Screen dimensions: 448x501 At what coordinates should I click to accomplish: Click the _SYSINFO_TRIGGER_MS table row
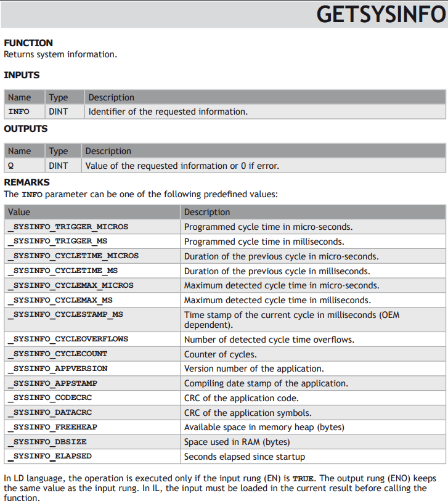(225, 242)
